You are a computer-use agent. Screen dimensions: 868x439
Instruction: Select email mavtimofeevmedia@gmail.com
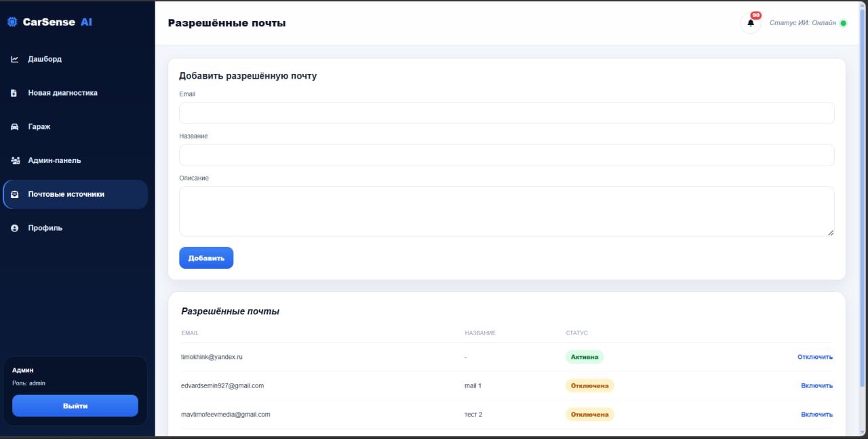click(x=226, y=414)
